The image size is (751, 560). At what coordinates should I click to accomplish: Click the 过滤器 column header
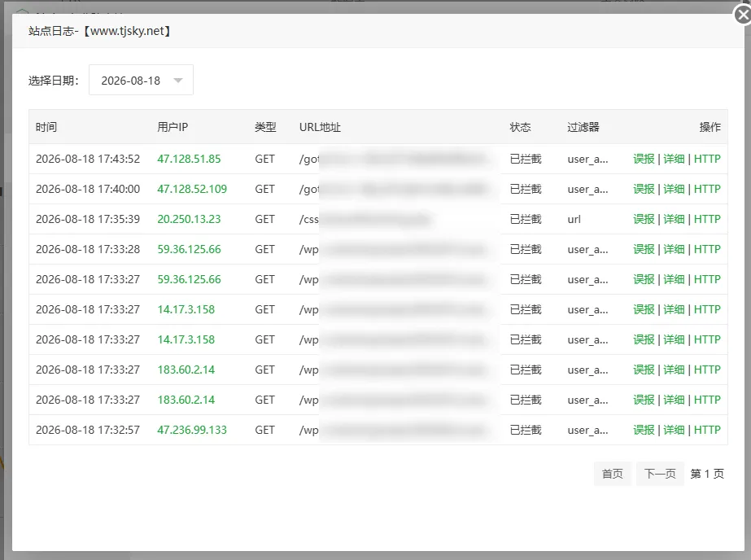pos(583,127)
